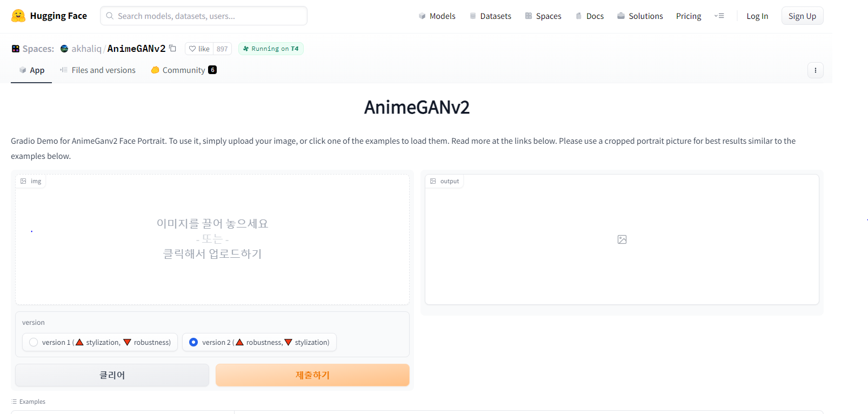868x414 pixels.
Task: Click the Datasets icon
Action: click(x=473, y=16)
